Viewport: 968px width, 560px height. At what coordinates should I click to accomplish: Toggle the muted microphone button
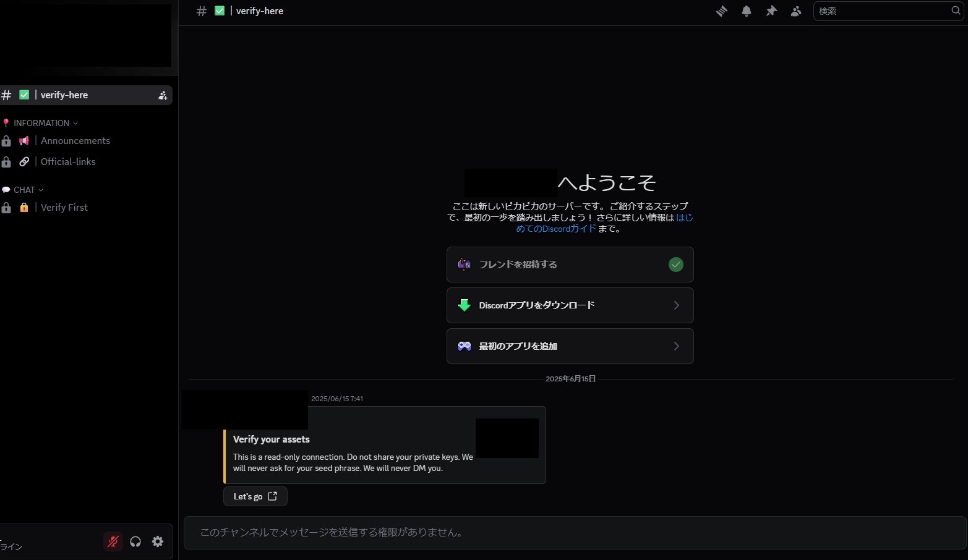click(x=113, y=541)
